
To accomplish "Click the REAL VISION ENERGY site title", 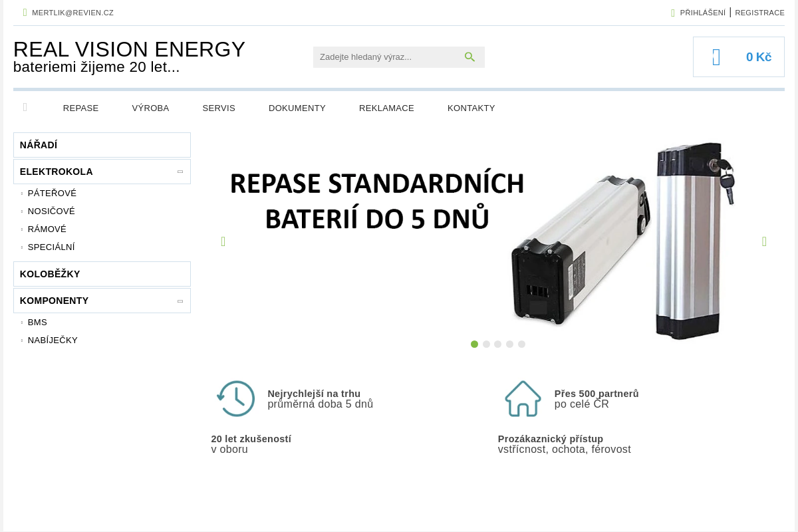I will coord(129,49).
